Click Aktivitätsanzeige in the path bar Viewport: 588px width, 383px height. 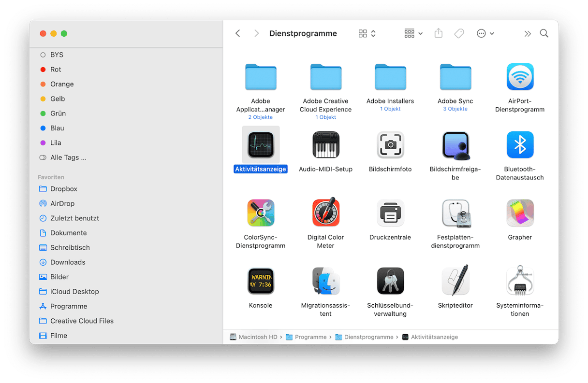430,337
